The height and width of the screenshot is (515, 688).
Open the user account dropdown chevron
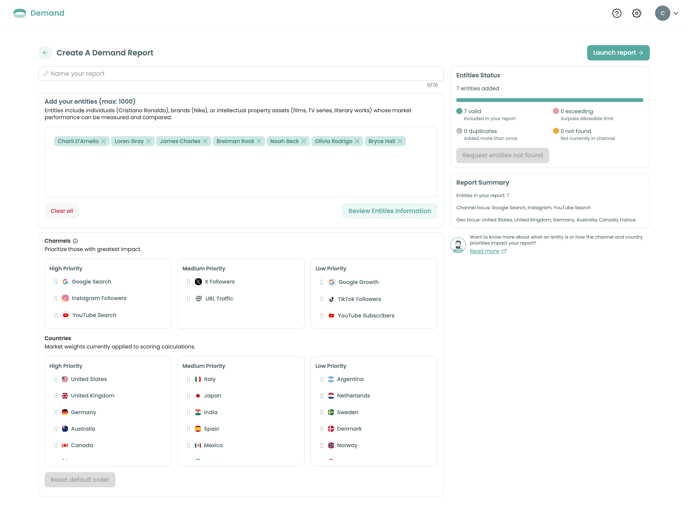[676, 13]
